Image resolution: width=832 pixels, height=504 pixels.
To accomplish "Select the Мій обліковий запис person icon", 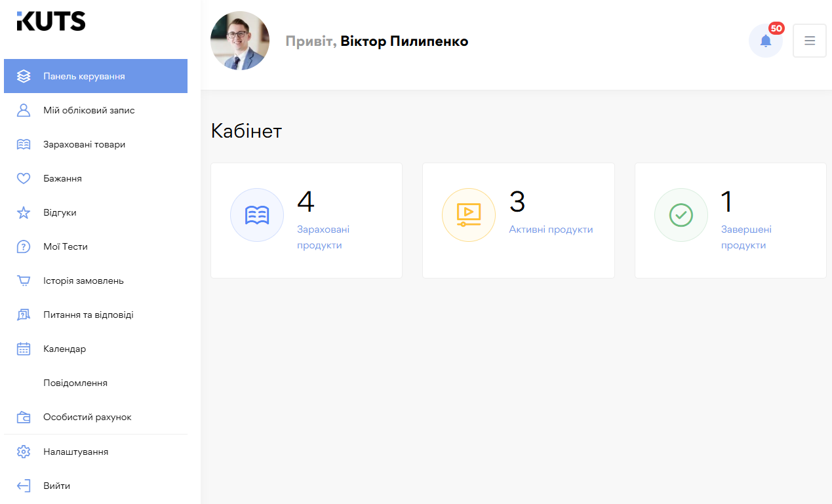I will pos(24,109).
